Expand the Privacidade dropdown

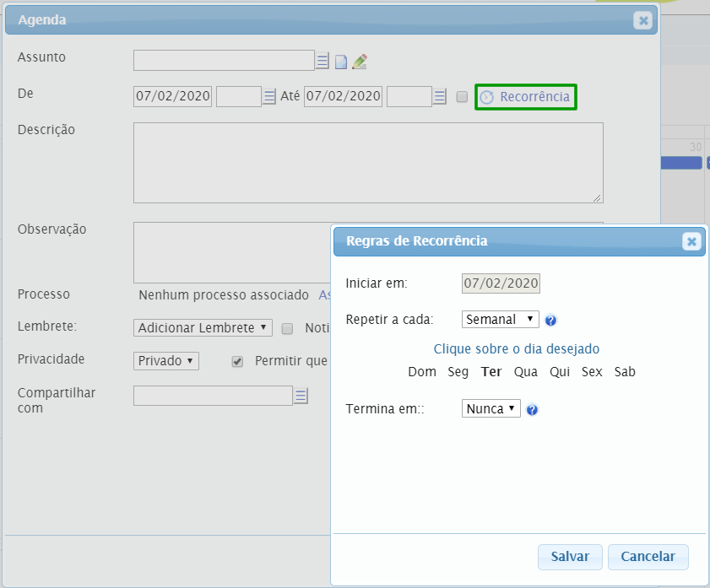166,361
